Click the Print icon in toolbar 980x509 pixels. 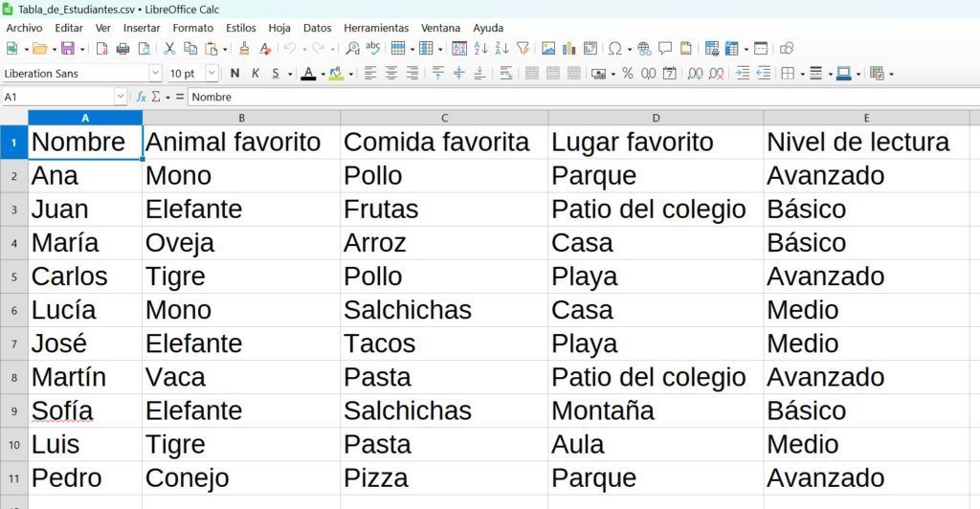click(x=123, y=48)
